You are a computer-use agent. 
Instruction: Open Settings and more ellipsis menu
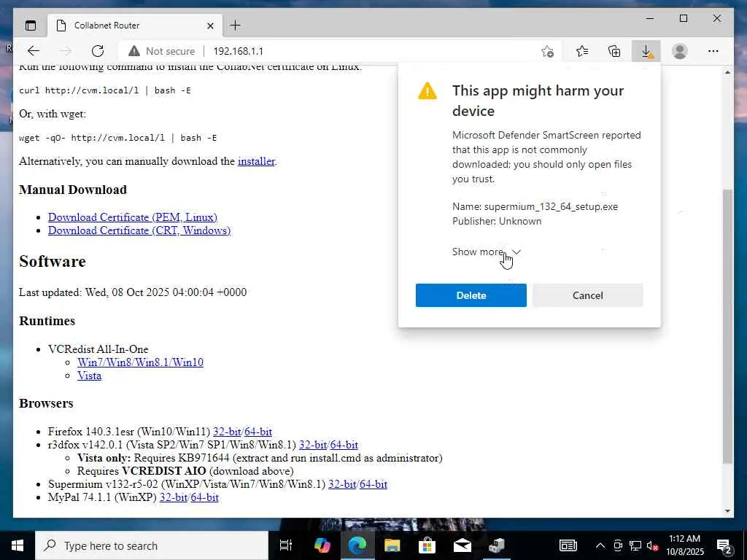click(713, 51)
